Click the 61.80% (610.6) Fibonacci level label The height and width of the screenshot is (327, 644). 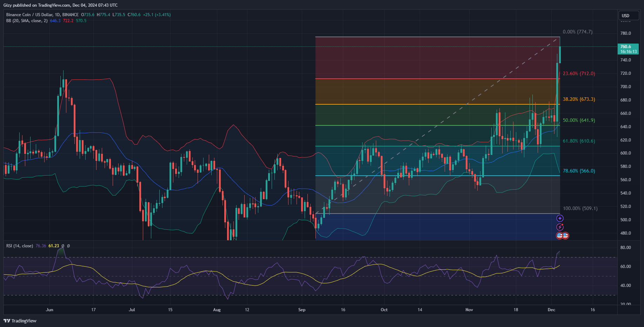coord(579,141)
